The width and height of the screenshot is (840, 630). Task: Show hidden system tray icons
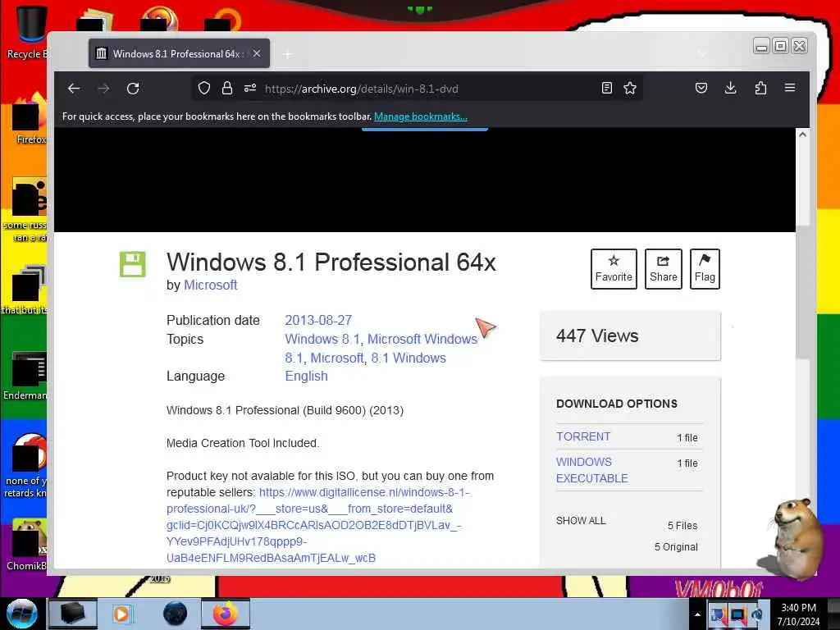(x=697, y=614)
